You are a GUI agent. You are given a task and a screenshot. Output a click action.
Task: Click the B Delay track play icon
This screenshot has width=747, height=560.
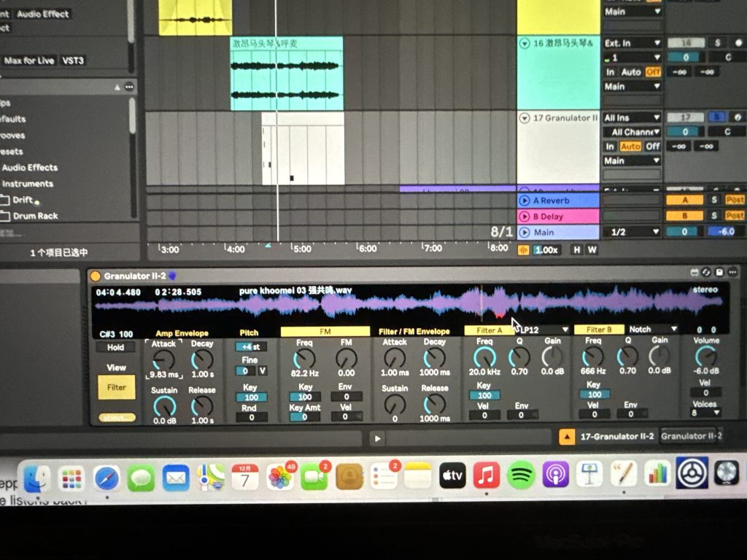pyautogui.click(x=524, y=217)
